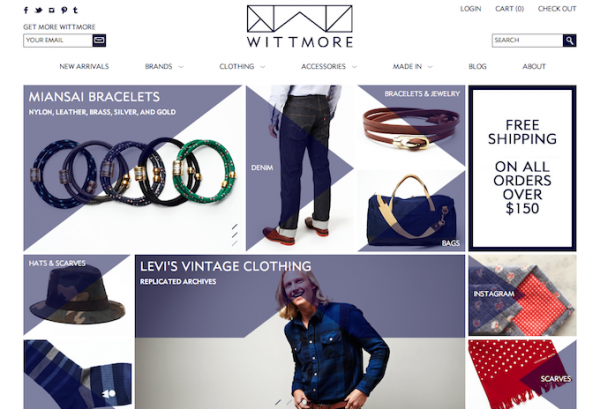Screen dimensions: 600x409
Task: Submit email with envelope icon button
Action: tap(99, 40)
